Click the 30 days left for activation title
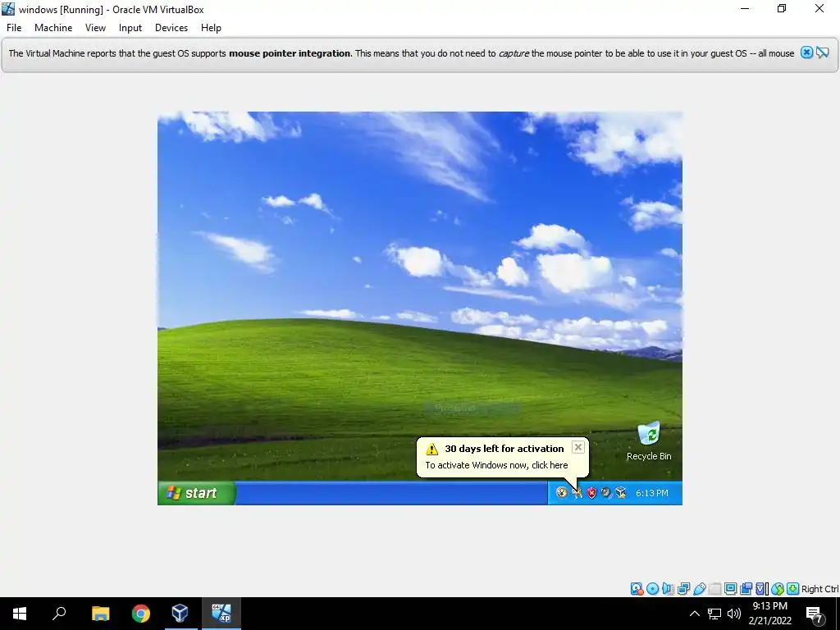The image size is (840, 630). coord(504,449)
